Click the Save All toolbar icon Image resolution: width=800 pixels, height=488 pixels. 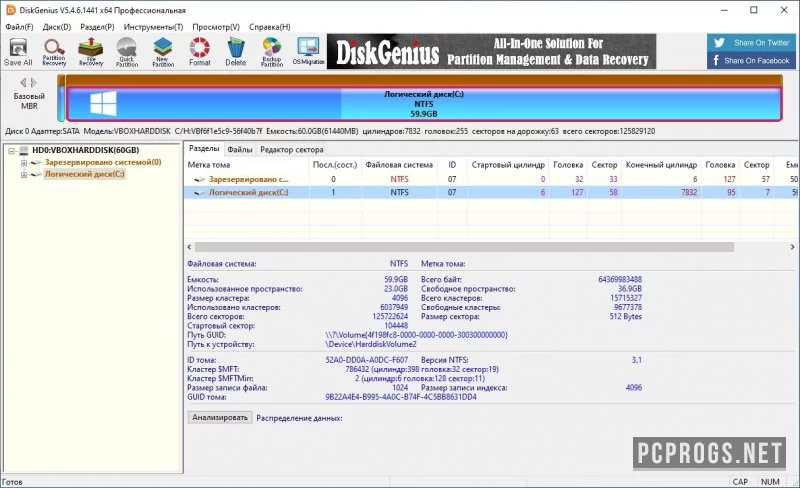18,52
